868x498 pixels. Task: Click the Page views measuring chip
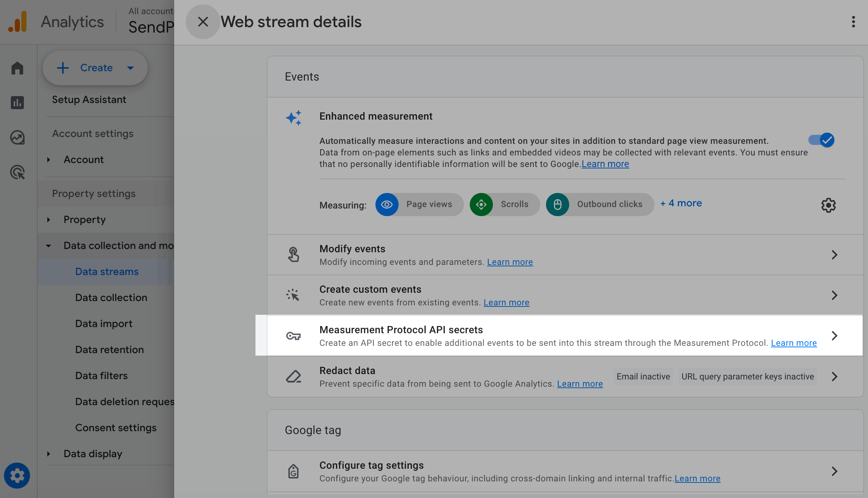pos(419,205)
